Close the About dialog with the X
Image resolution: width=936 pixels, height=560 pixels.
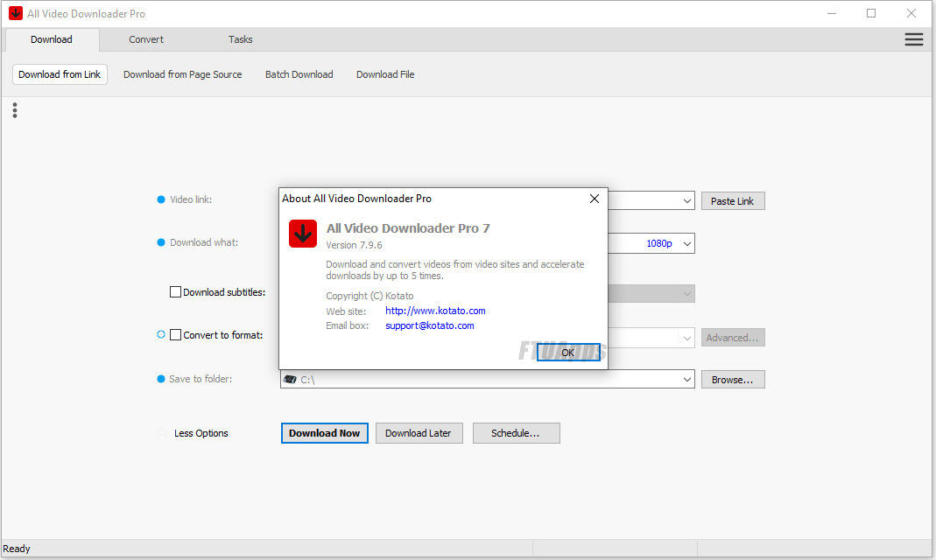coord(594,199)
